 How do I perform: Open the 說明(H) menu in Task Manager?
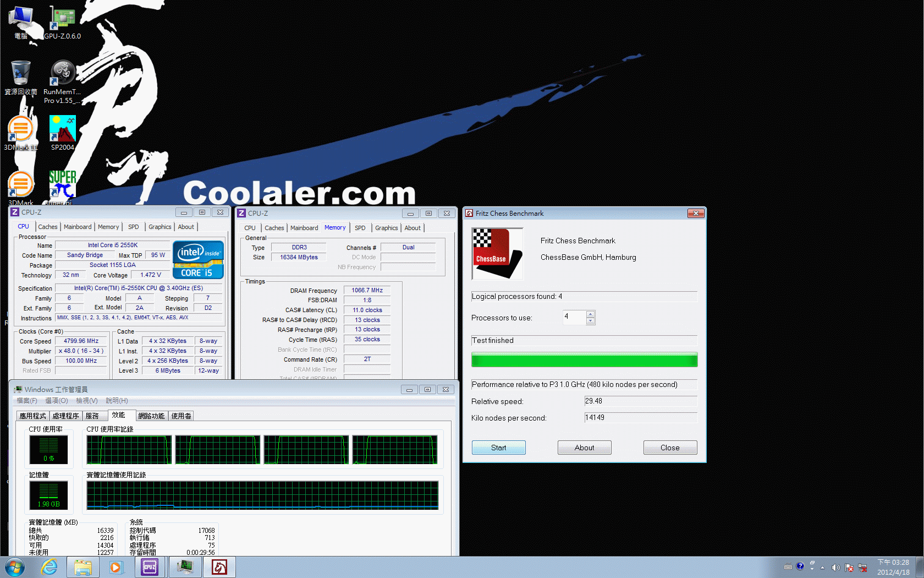(117, 401)
